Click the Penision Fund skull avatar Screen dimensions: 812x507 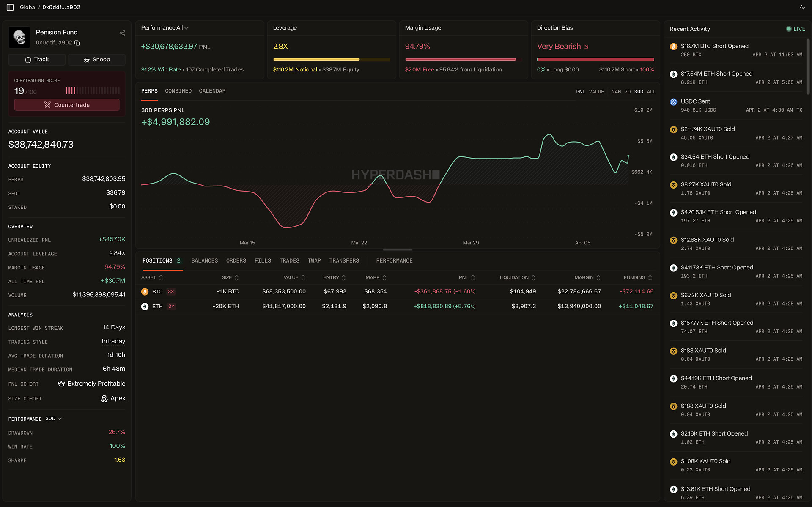coord(19,37)
